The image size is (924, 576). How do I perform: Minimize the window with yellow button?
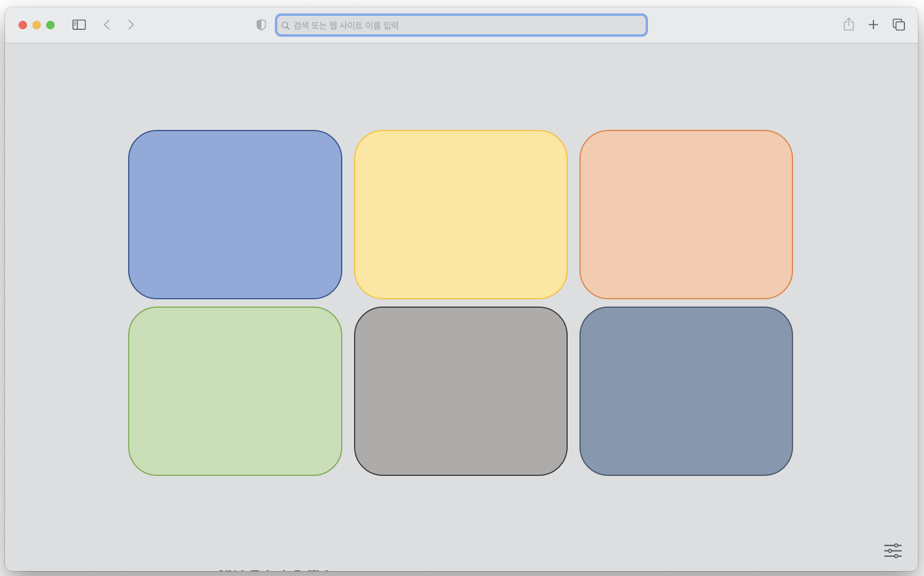point(37,25)
